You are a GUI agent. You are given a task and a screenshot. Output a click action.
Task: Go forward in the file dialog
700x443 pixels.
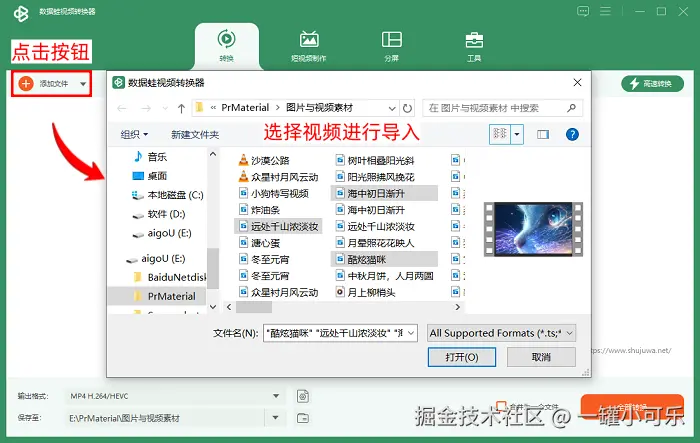(146, 108)
